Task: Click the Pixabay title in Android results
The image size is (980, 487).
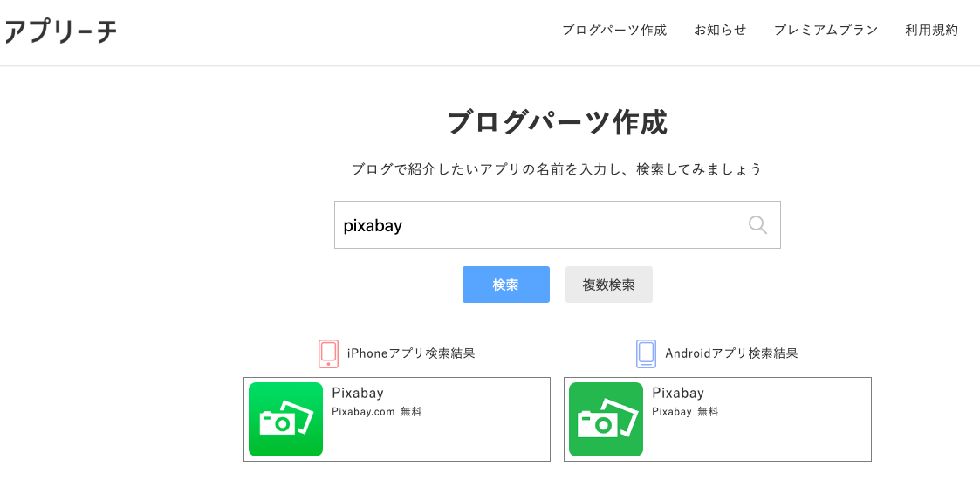Action: (678, 394)
